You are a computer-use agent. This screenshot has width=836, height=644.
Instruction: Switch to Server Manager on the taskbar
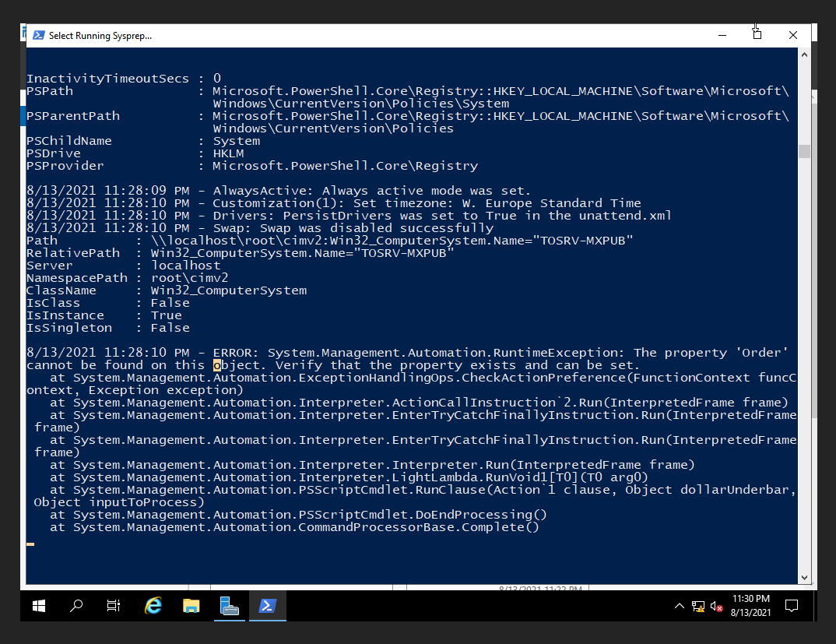click(230, 606)
